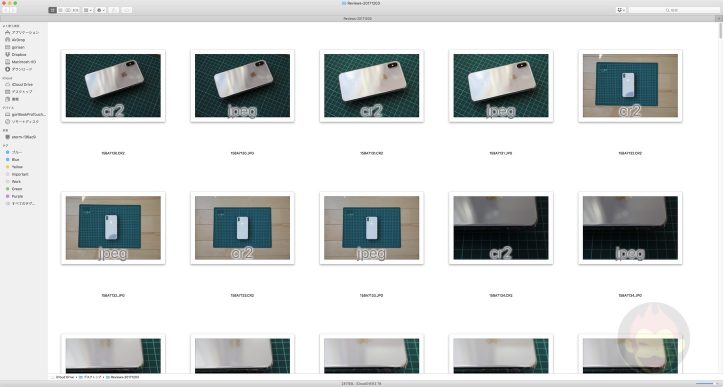This screenshot has width=723, height=387.
Task: Select shared computer storm-136ac9
Action: [x=20, y=137]
